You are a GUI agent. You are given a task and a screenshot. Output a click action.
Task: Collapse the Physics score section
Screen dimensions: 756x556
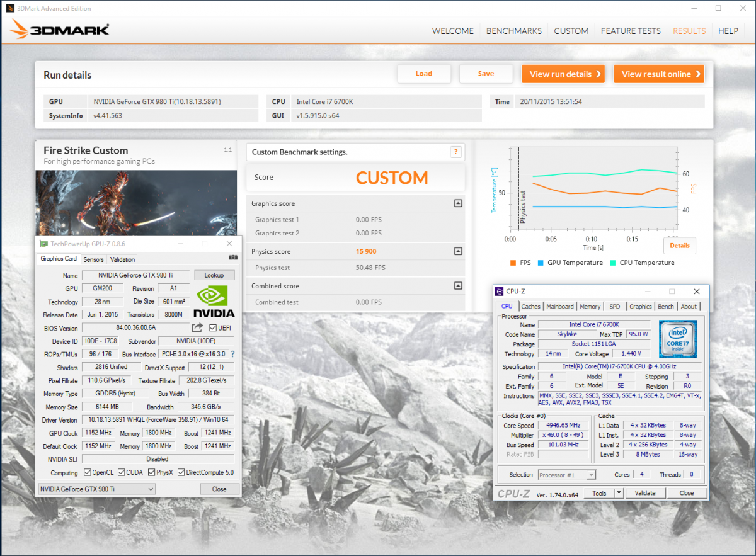(458, 251)
